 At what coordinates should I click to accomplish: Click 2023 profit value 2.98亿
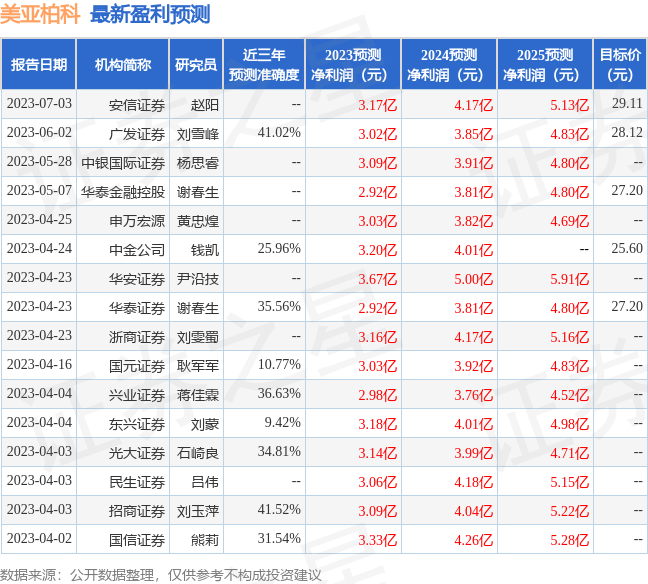(378, 395)
